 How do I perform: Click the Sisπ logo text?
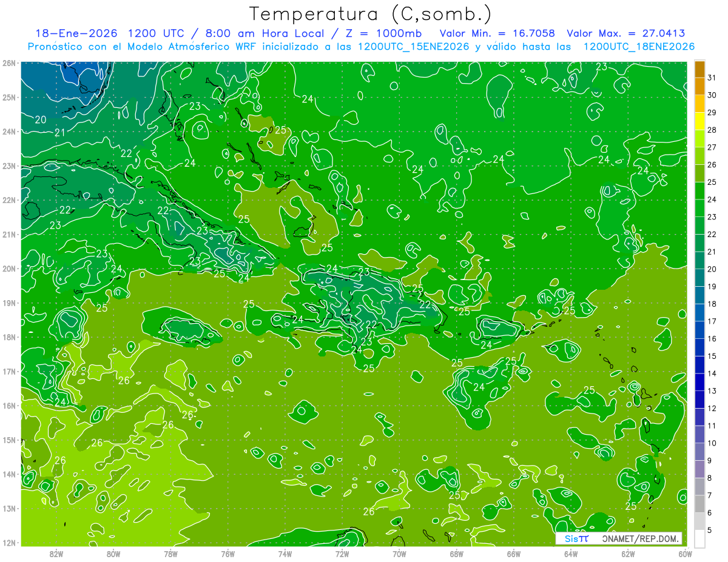click(x=576, y=538)
